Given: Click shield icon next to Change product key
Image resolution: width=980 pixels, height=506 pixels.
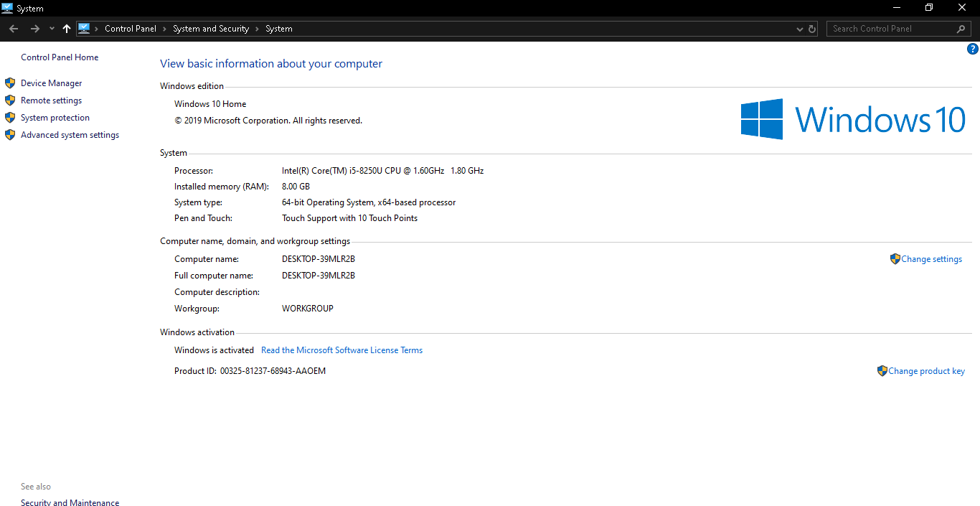Looking at the screenshot, I should click(x=882, y=371).
